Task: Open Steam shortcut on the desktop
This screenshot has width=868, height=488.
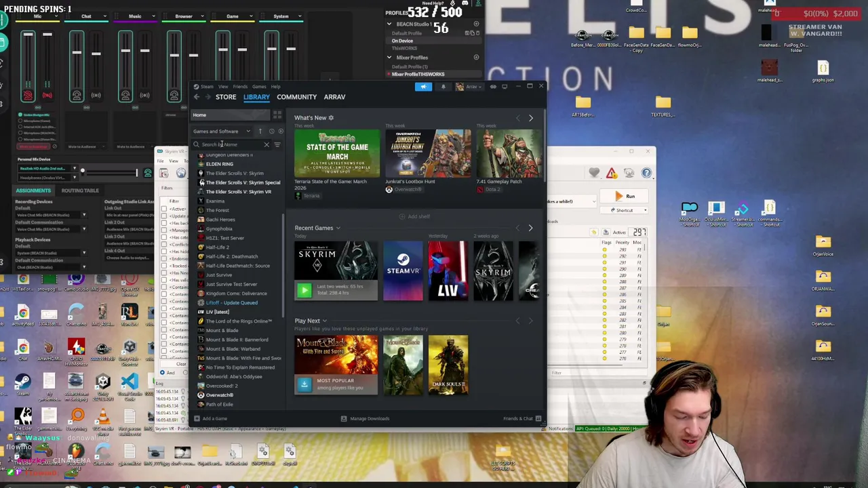Action: [x=22, y=384]
